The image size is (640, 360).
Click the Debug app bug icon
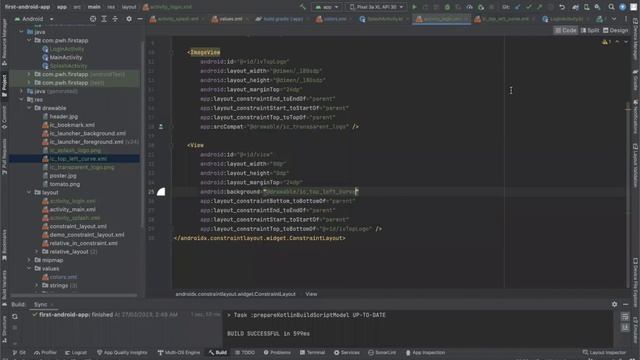447,7
